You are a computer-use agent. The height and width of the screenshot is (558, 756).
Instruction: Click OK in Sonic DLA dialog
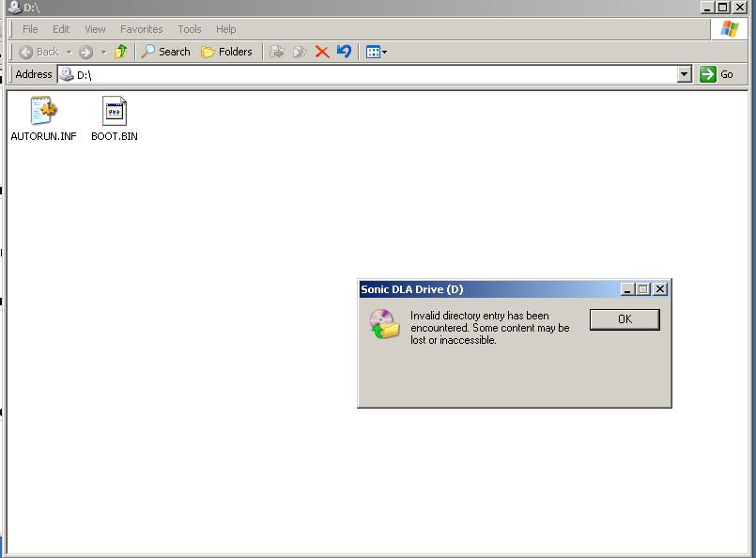click(625, 319)
